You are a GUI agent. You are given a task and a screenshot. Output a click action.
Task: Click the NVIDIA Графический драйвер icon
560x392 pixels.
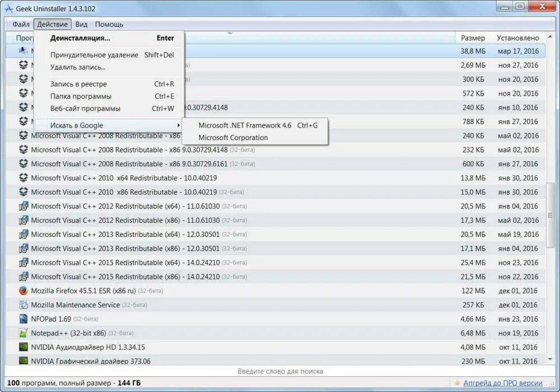click(x=23, y=361)
